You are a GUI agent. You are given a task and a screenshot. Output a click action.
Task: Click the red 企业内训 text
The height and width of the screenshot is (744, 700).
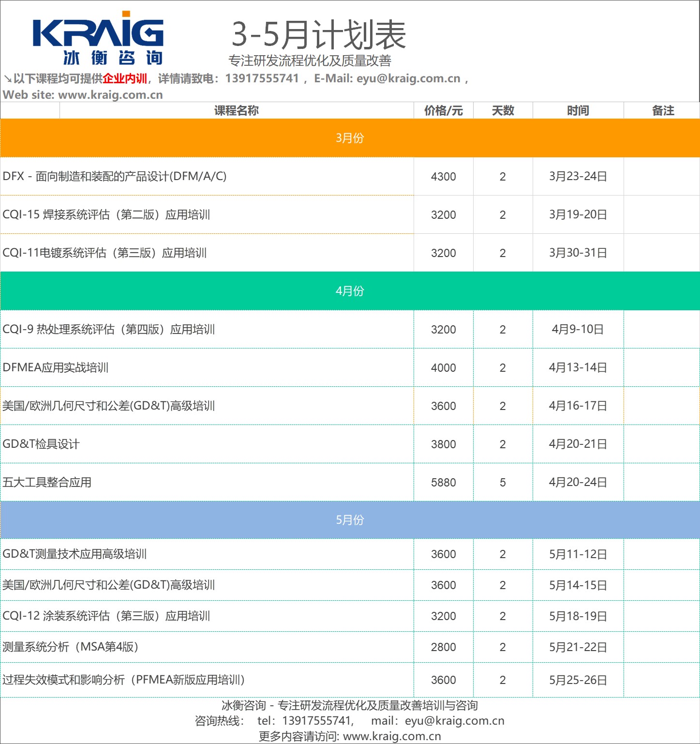point(125,79)
